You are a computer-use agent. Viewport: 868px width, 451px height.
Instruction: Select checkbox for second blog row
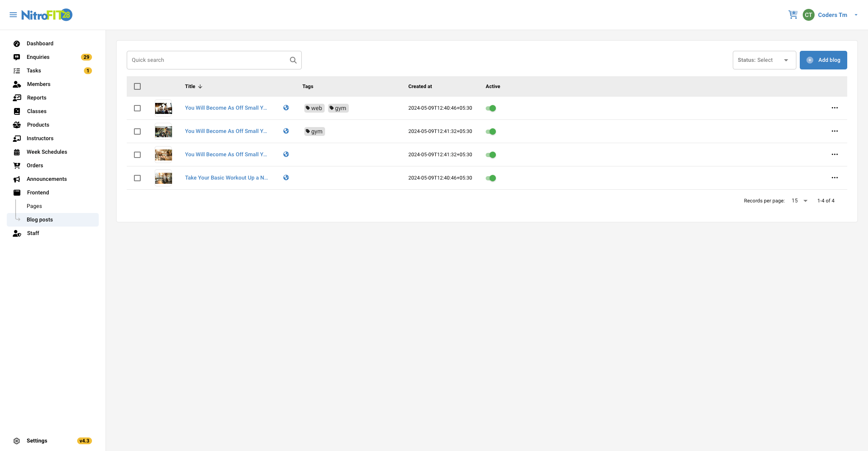click(137, 131)
